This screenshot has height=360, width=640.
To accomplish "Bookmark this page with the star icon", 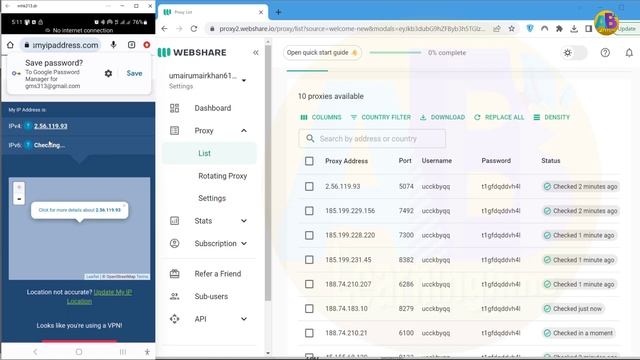I will (511, 29).
